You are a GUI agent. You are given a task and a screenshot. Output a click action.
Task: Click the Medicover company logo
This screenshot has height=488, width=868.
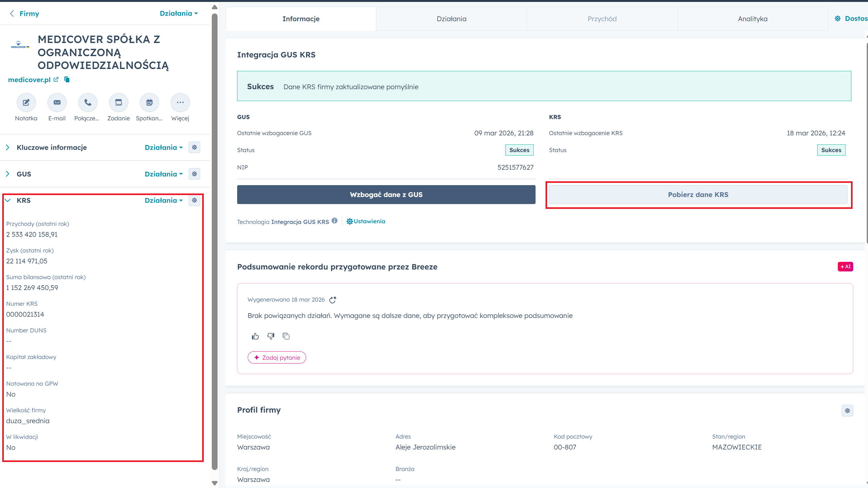20,45
